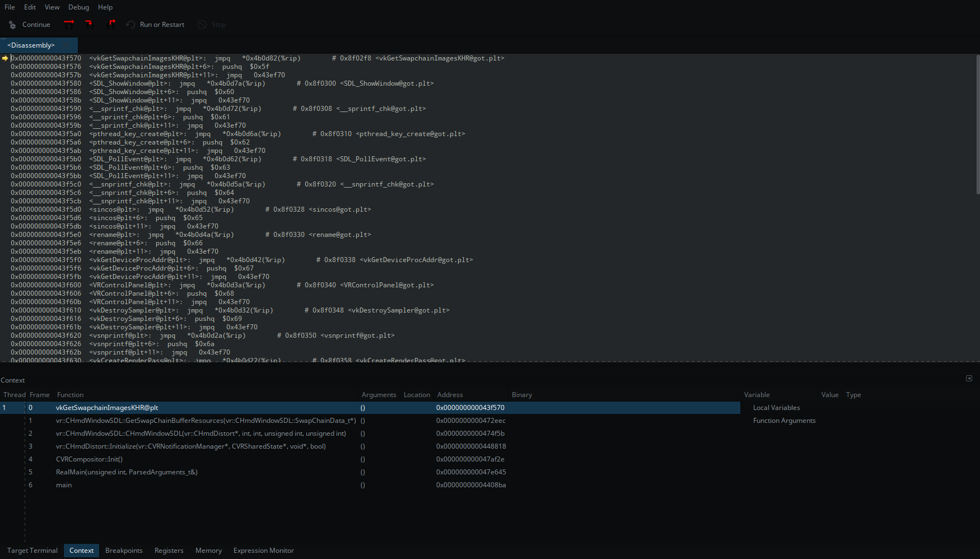Expand Function Arguments in the Context panel
This screenshot has width=980, height=559.
(x=784, y=420)
